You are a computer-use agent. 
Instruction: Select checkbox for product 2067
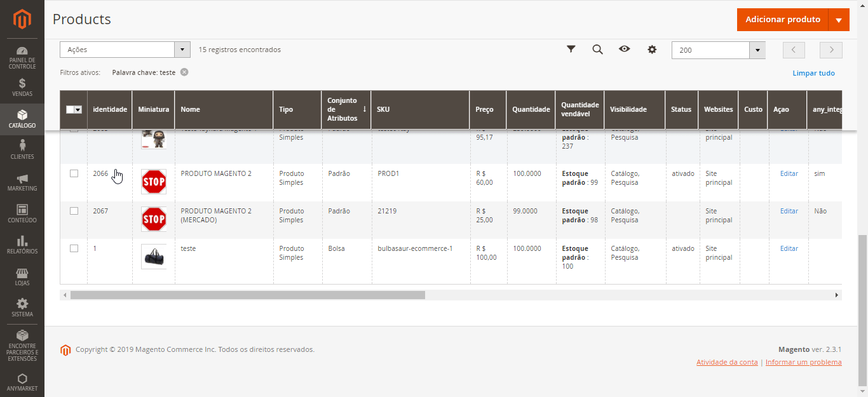point(74,210)
